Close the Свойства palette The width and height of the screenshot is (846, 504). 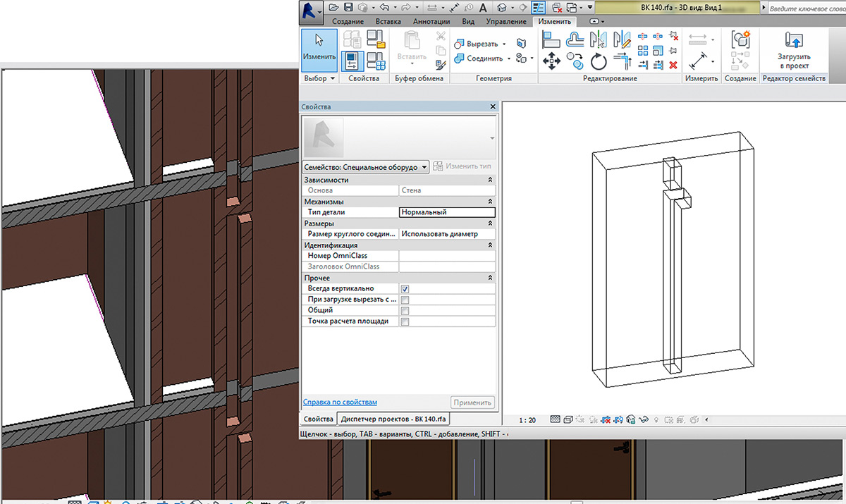(493, 107)
